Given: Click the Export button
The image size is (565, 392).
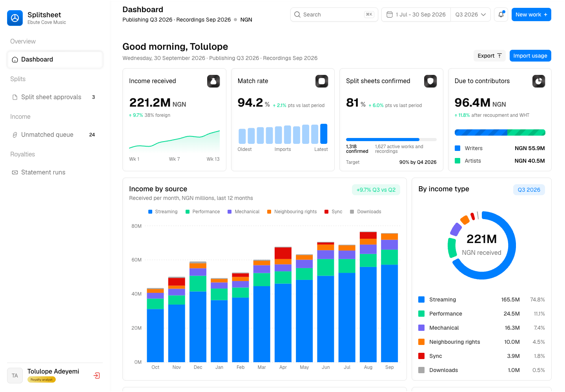Looking at the screenshot, I should coord(490,56).
